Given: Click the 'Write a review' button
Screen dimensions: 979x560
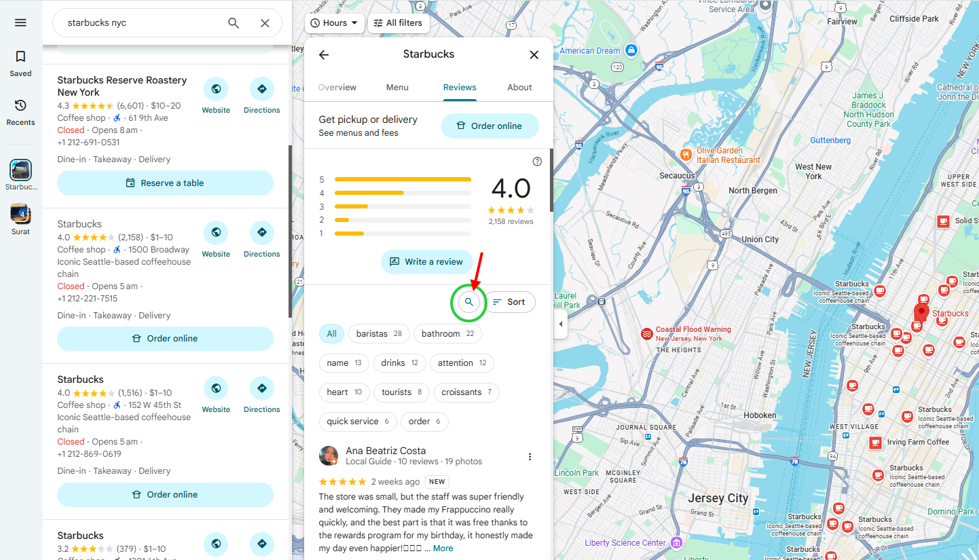Looking at the screenshot, I should pos(426,262).
